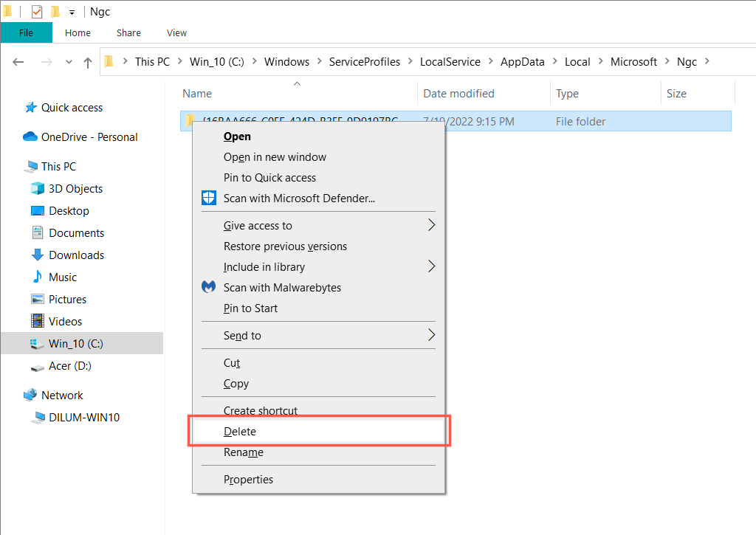Select Rename in the context menu

tap(243, 452)
